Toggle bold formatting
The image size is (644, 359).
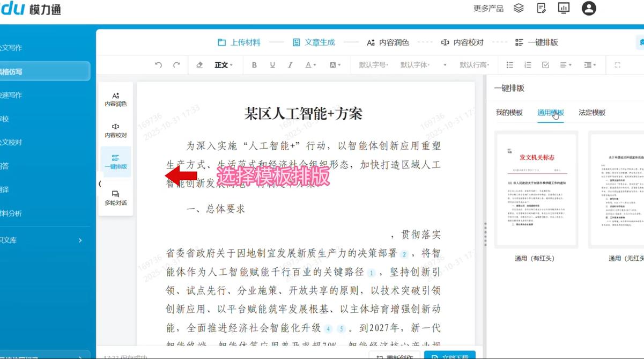(254, 65)
